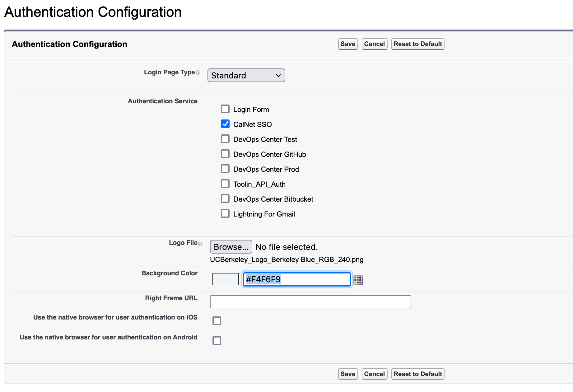The image size is (573, 392).
Task: Click the Reset to Default button
Action: [417, 44]
